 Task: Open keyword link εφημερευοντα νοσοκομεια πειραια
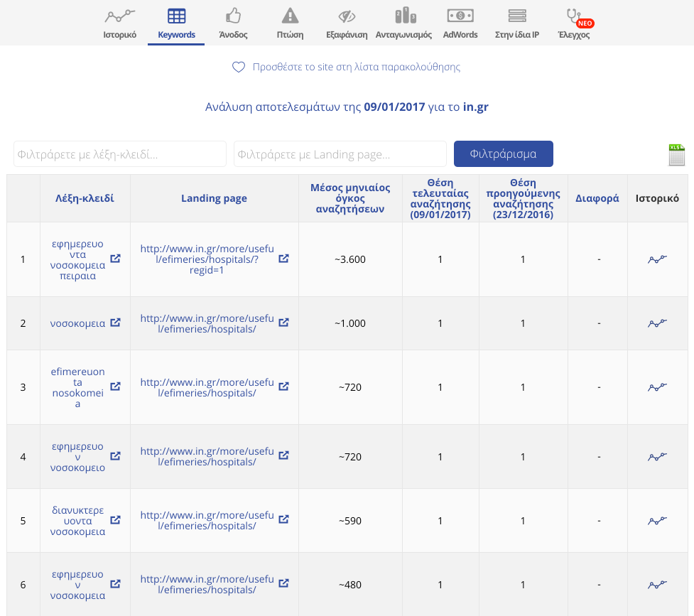(x=78, y=259)
